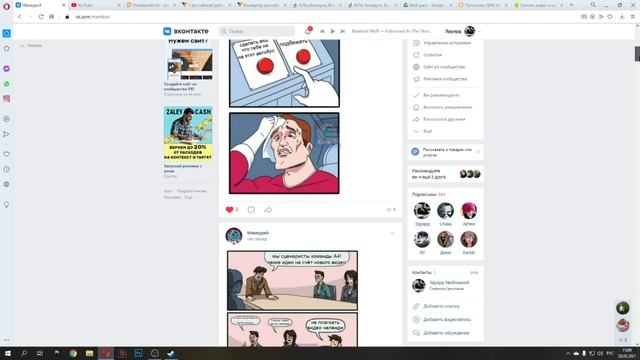Image resolution: width=640 pixels, height=360 pixels.
Task: Skip to previous track in VK header
Action: pos(322,31)
